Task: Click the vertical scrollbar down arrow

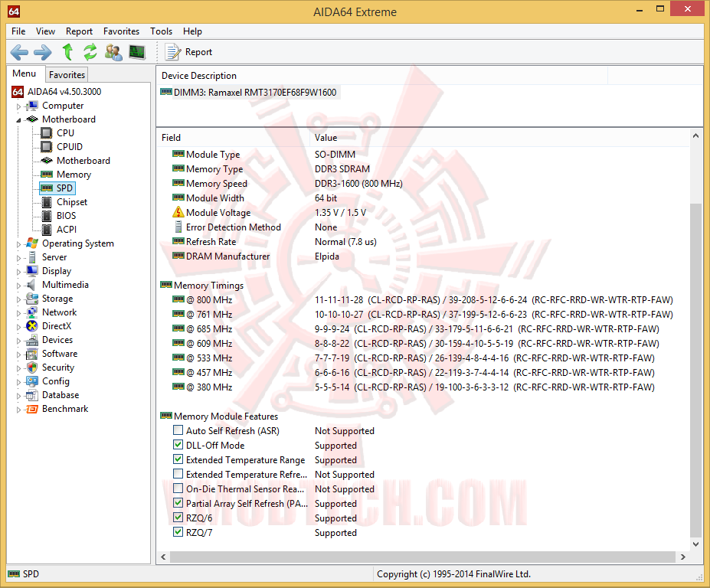Action: pyautogui.click(x=696, y=544)
